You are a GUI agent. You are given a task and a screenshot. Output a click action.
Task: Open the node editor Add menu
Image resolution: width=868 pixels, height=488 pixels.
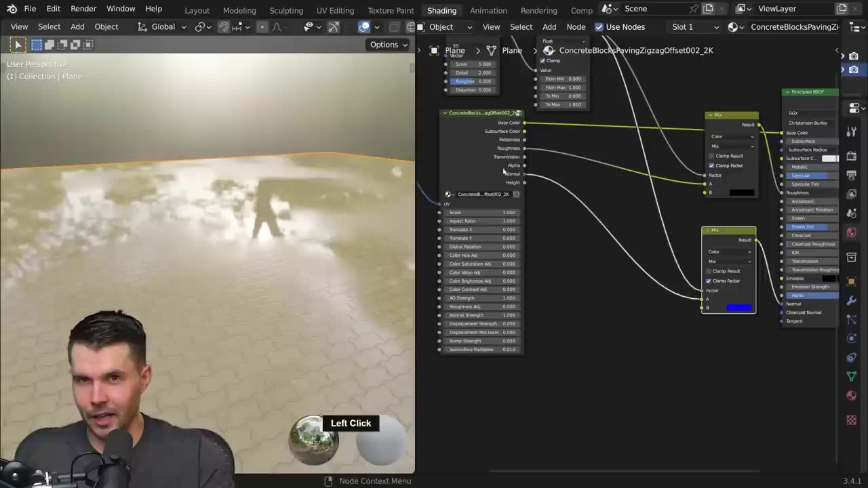pos(549,27)
